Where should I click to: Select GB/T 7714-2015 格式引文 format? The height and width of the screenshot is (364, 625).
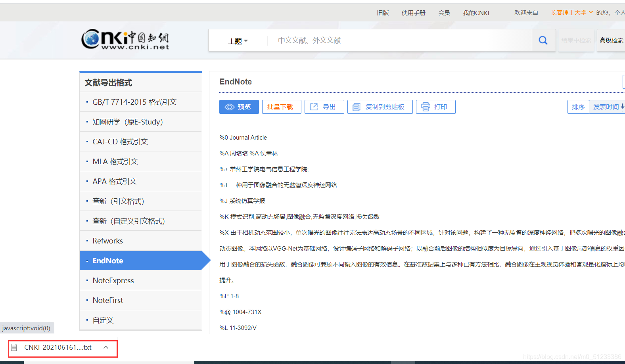141,102
